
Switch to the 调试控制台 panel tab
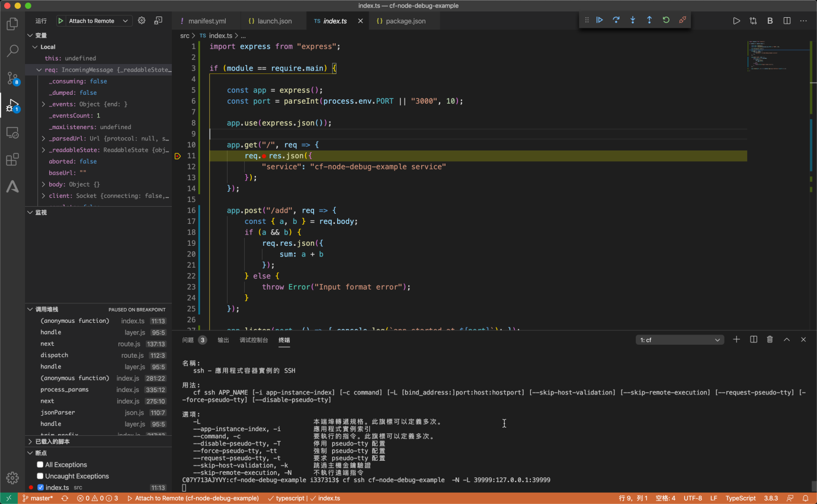click(x=254, y=340)
